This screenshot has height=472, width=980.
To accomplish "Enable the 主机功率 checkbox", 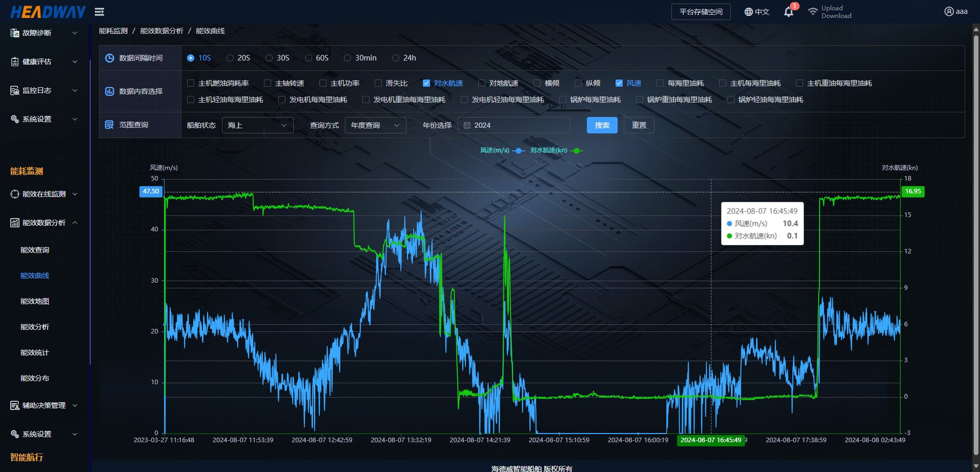I will [x=323, y=83].
